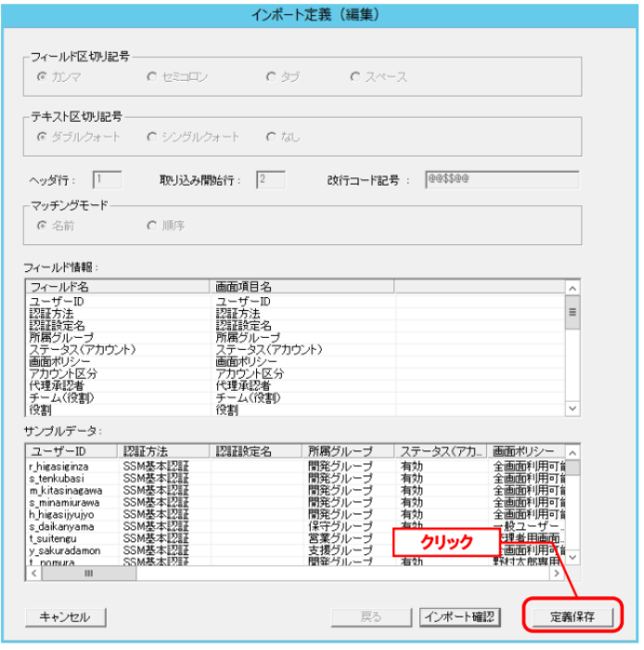Select シングルクォート text delimiter
The width and height of the screenshot is (644, 650).
pyautogui.click(x=152, y=136)
